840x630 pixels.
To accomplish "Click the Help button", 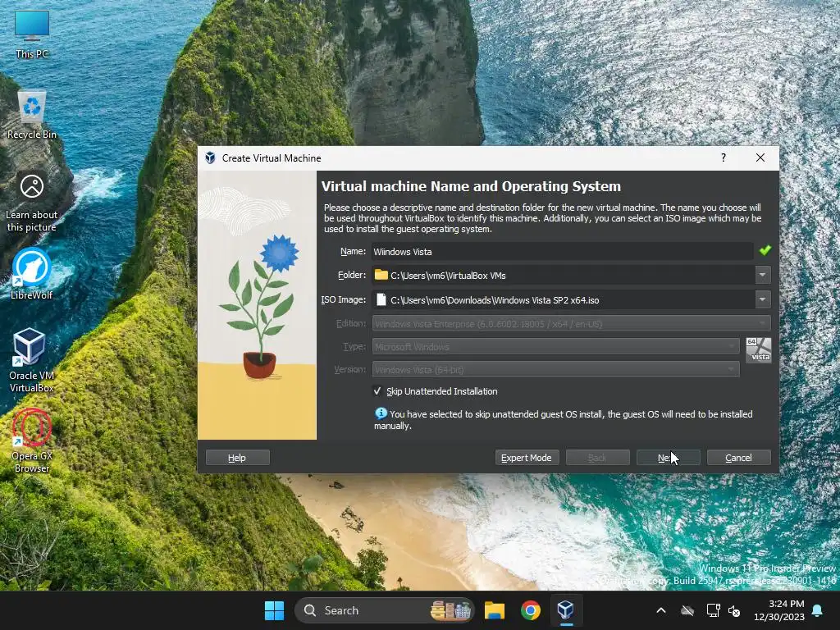I will 237,458.
